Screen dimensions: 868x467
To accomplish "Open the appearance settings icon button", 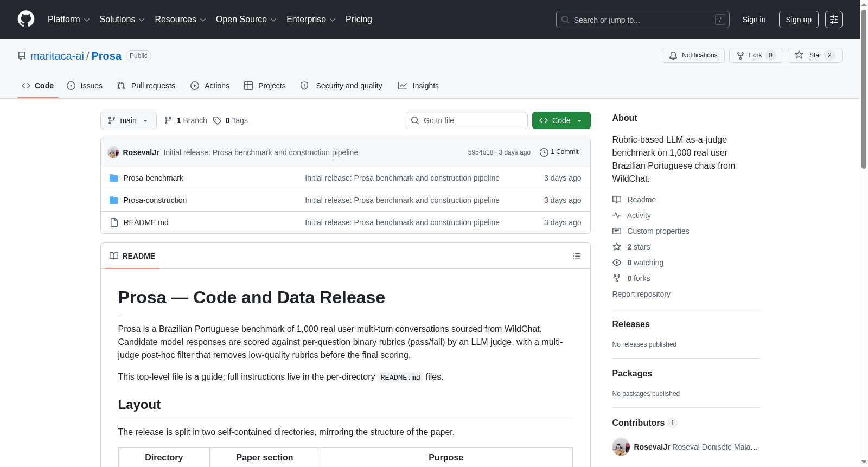I will coord(834,20).
